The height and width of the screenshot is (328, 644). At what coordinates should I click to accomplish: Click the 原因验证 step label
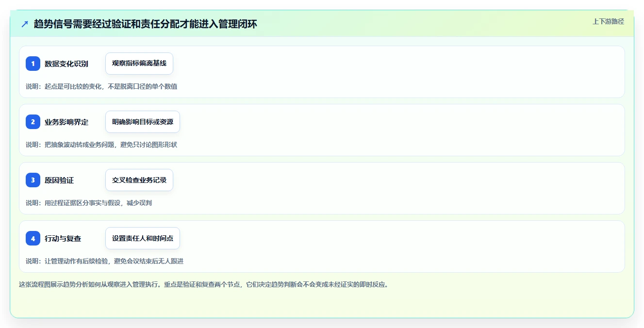[x=59, y=180]
